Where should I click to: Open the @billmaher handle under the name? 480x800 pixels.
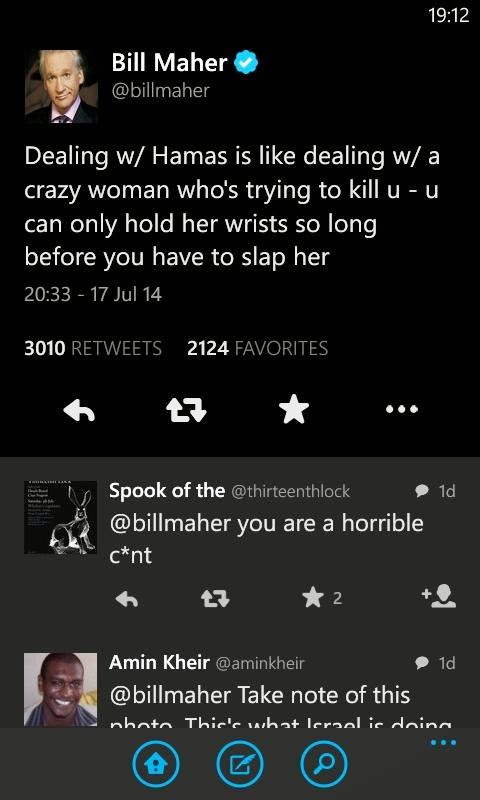(x=161, y=91)
